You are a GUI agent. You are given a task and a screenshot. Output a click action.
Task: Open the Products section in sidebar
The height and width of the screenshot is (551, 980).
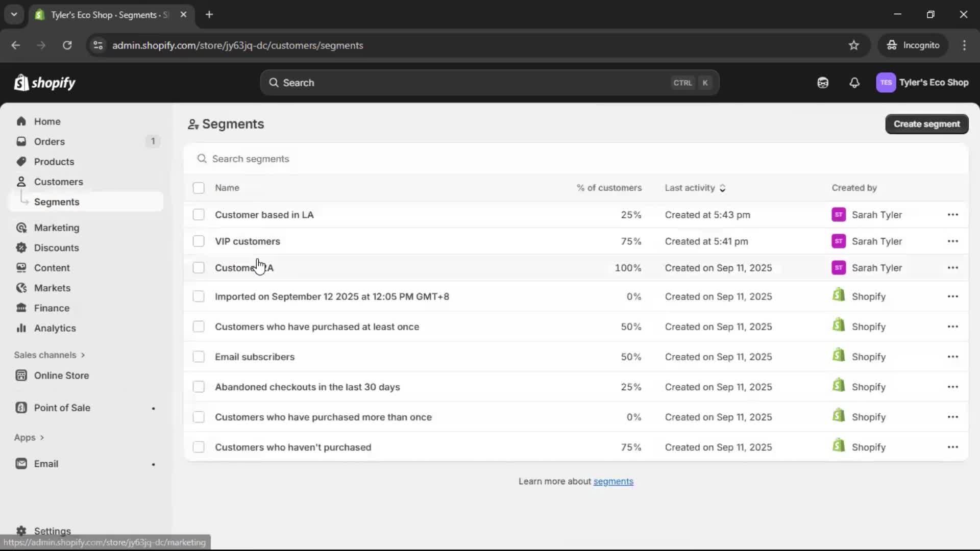pyautogui.click(x=54, y=161)
